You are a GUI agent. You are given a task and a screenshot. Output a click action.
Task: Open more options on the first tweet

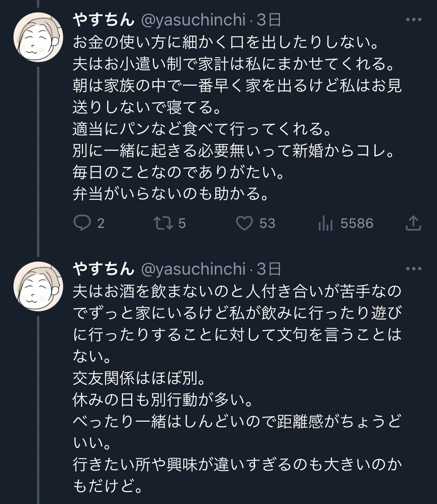pos(413,20)
